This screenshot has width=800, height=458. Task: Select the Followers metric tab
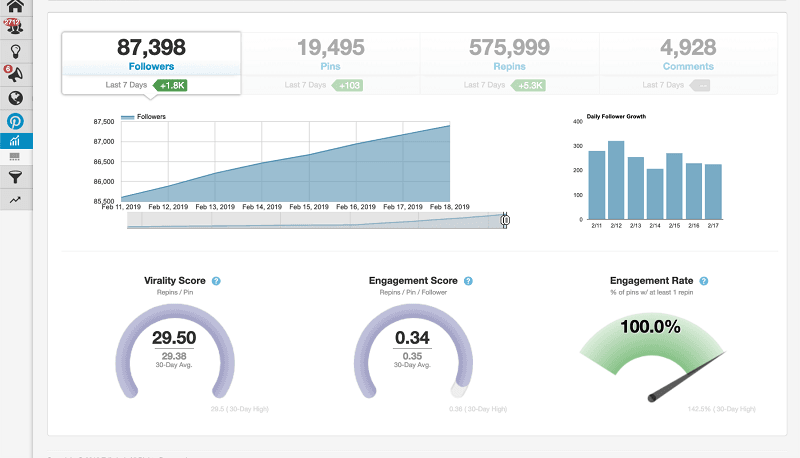[x=151, y=54]
